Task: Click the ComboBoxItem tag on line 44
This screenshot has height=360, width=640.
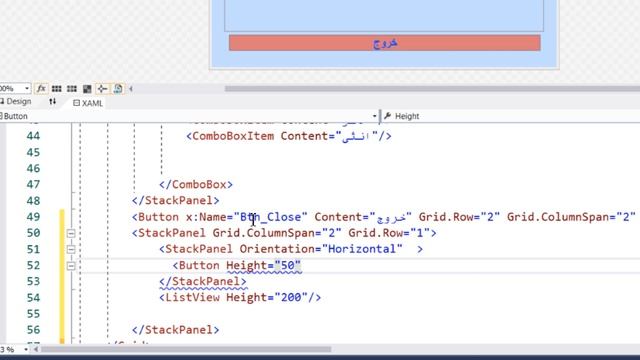Action: click(x=230, y=136)
